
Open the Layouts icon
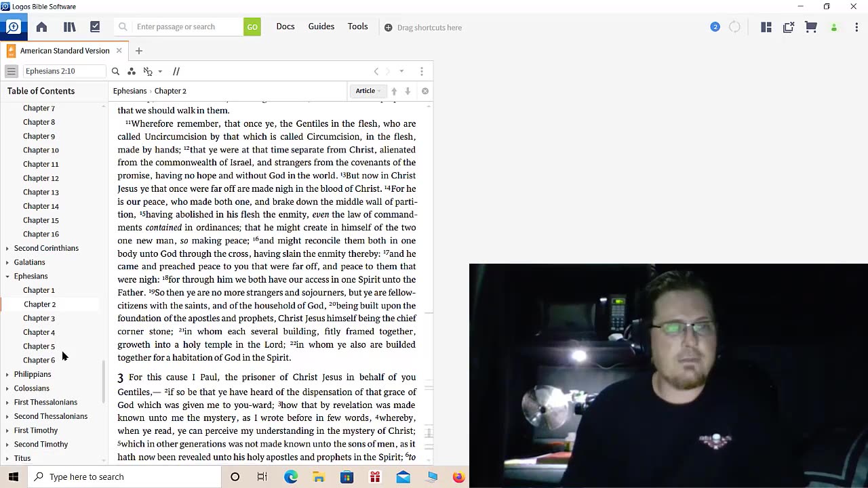pyautogui.click(x=766, y=27)
